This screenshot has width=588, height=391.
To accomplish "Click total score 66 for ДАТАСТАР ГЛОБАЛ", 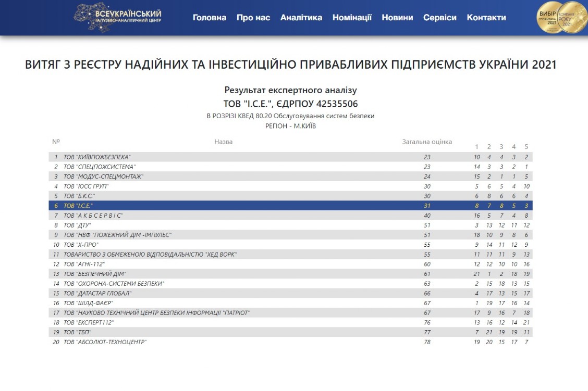I will 427,293.
